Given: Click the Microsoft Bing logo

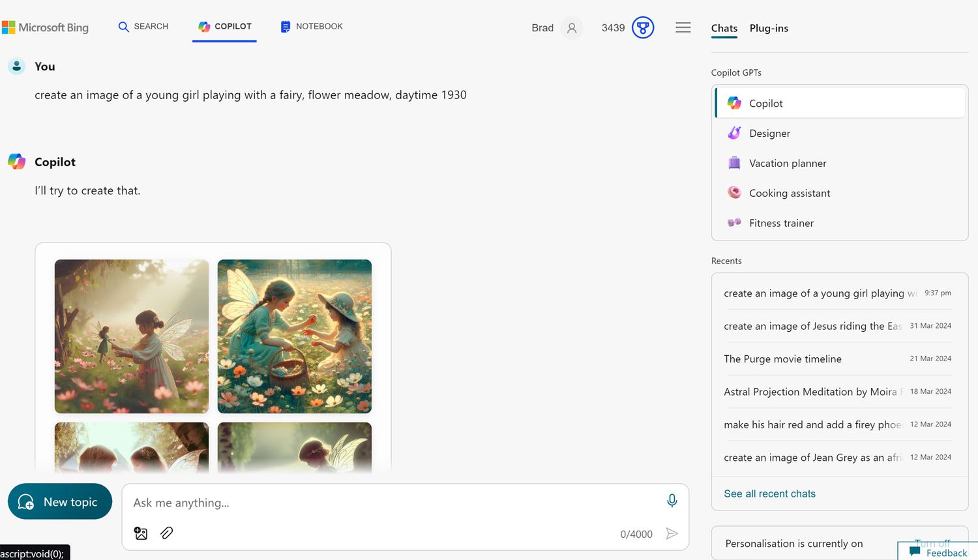Looking at the screenshot, I should [x=46, y=27].
